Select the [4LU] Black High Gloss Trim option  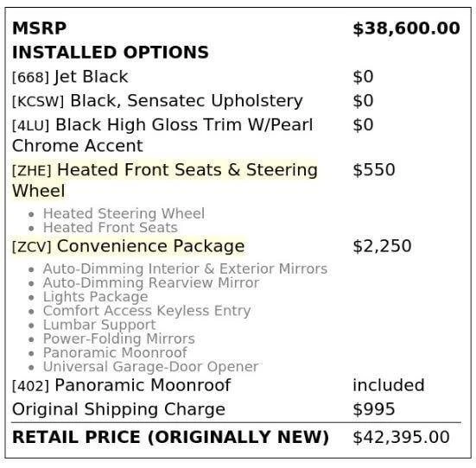point(162,136)
